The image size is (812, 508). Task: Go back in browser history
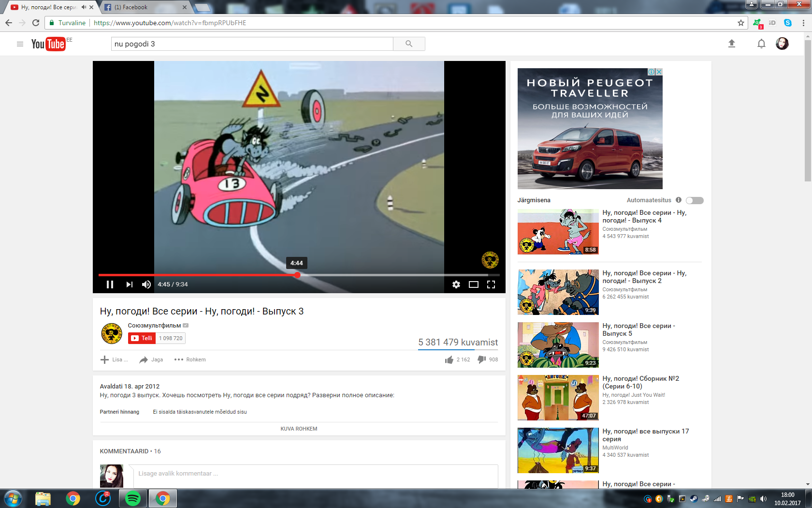click(x=9, y=23)
